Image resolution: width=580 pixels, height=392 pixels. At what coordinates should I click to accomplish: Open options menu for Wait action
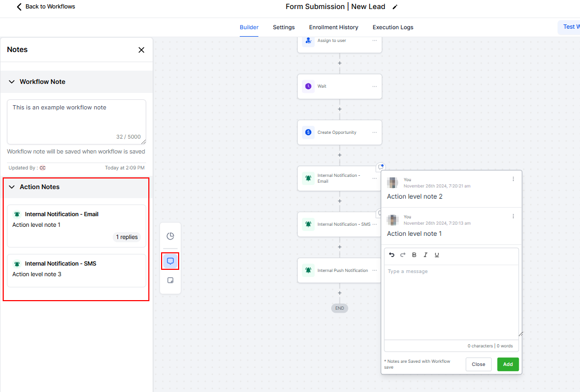375,87
